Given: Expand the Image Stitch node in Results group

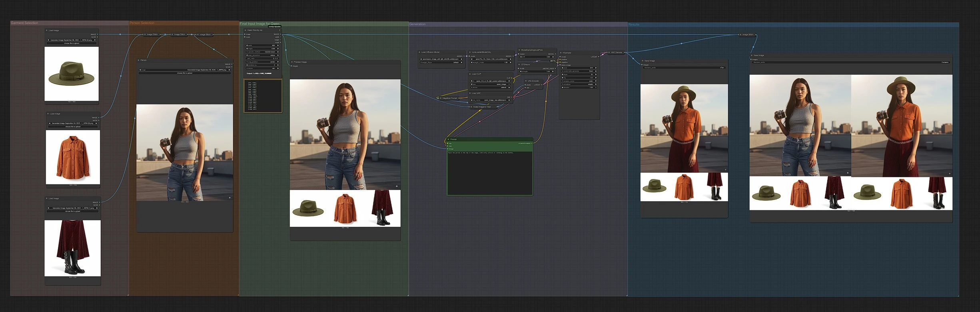Looking at the screenshot, I should tap(740, 35).
